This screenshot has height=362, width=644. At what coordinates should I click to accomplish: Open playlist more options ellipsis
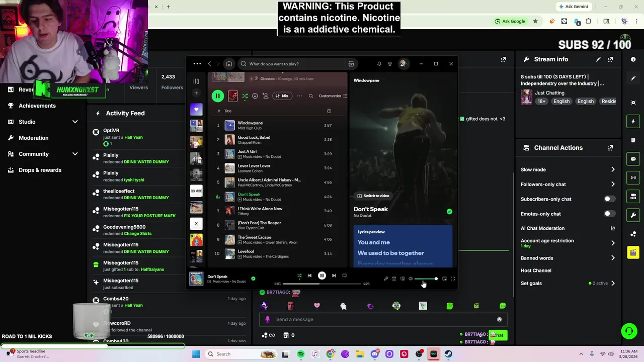(x=299, y=96)
